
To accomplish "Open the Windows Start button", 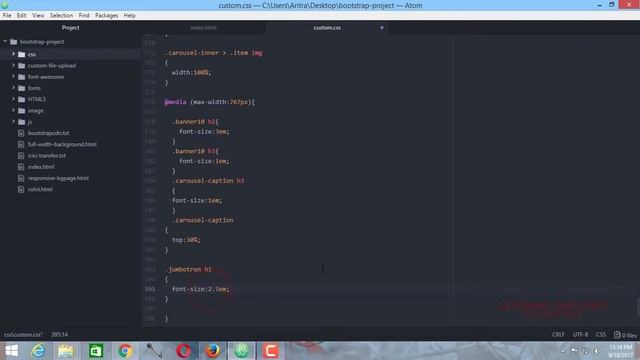I will 11,351.
